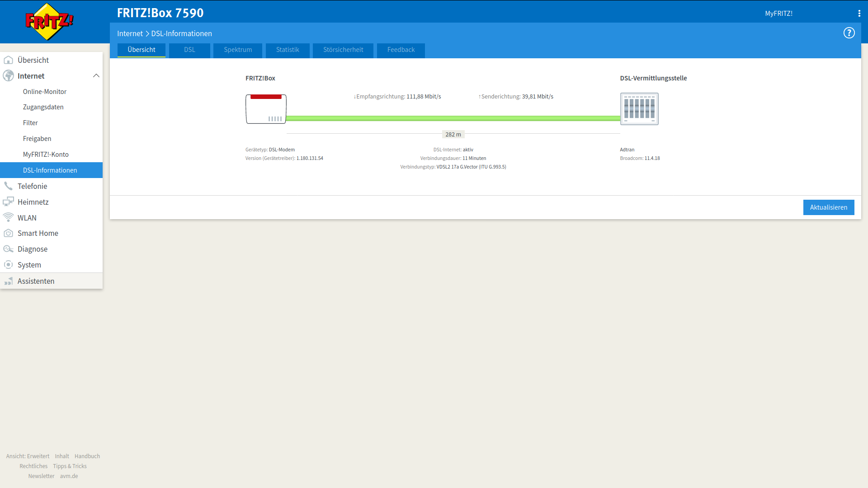The width and height of the screenshot is (868, 488).
Task: Click the WLAN wifi icon
Action: [x=8, y=217]
